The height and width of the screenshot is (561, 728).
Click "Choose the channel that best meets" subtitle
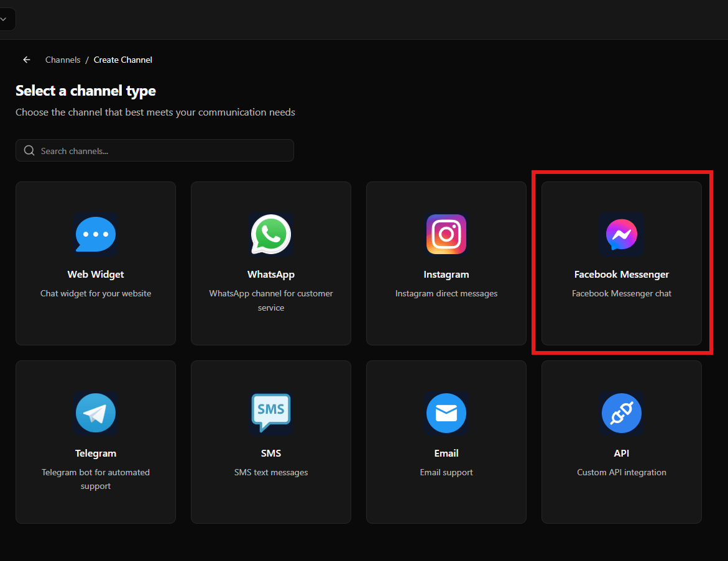(155, 112)
